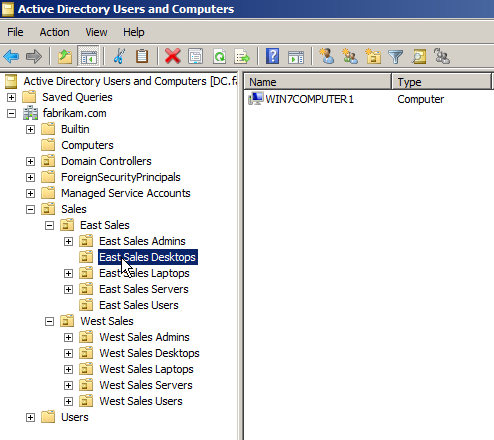Select the Sales OU label
Image resolution: width=494 pixels, height=440 pixels.
74,209
